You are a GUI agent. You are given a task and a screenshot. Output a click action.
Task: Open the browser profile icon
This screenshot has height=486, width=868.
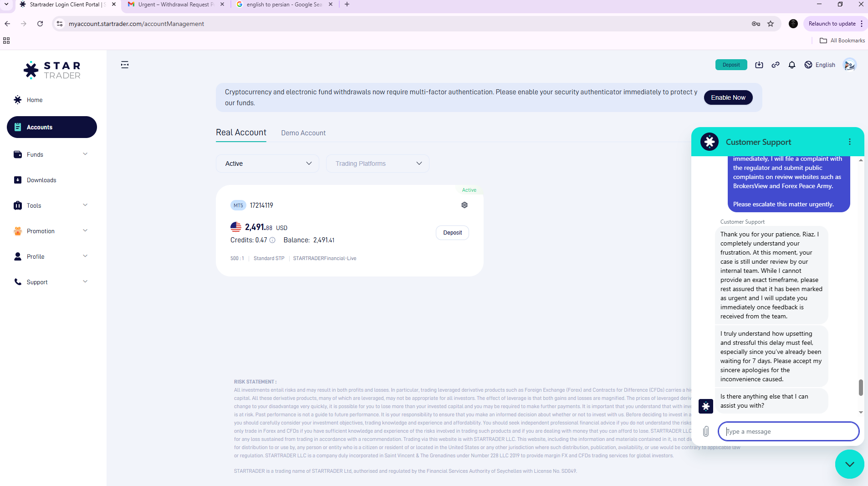tap(793, 24)
